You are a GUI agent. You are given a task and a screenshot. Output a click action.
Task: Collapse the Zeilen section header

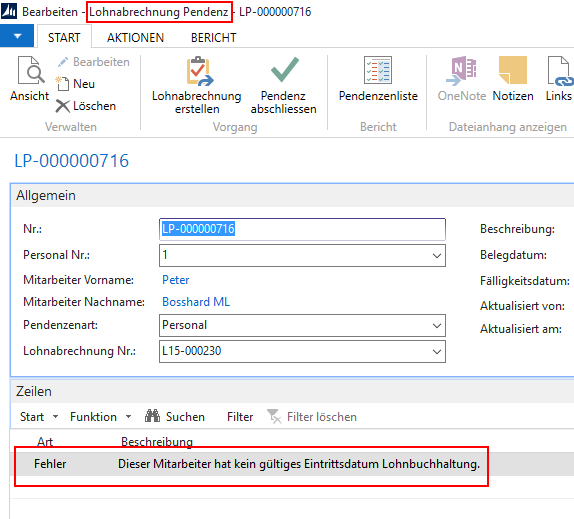(x=292, y=392)
